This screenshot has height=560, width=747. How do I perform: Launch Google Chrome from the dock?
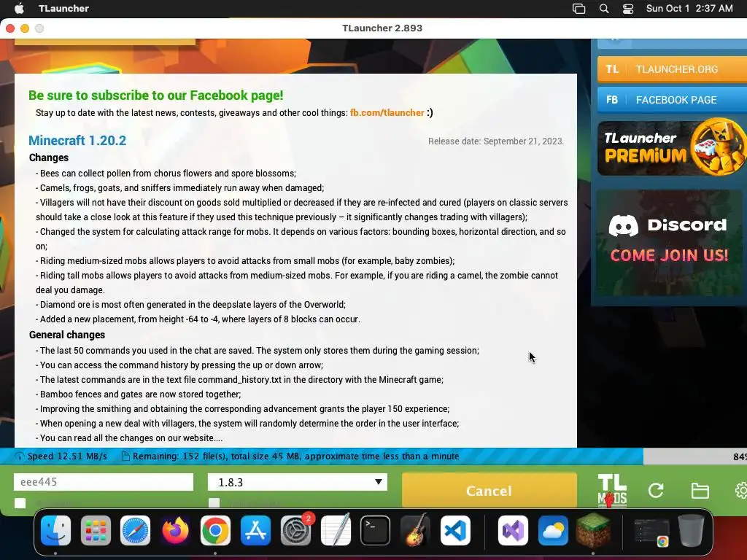point(215,531)
